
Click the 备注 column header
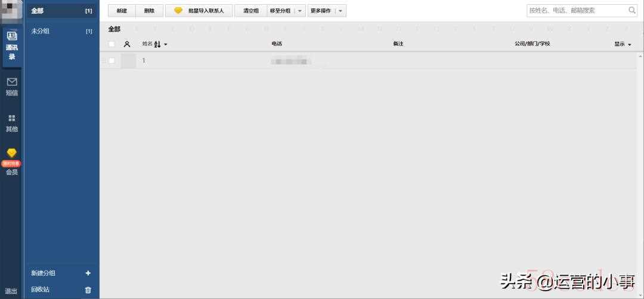tap(398, 44)
